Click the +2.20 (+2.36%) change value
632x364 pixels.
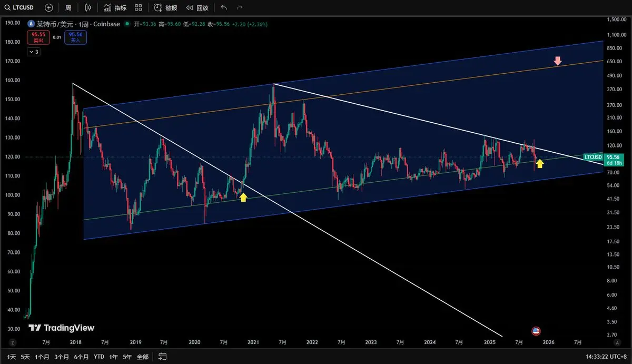point(250,24)
